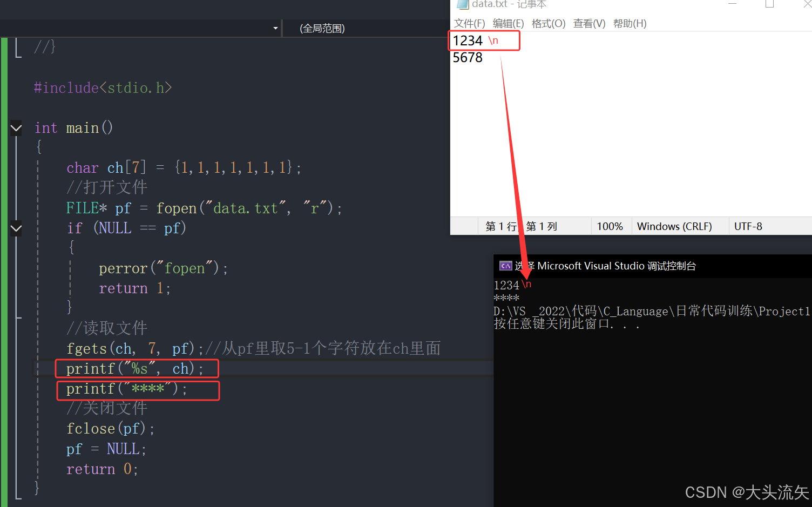Viewport: 812px width, 507px height.
Task: Minimize the Notepad window
Action: (732, 4)
